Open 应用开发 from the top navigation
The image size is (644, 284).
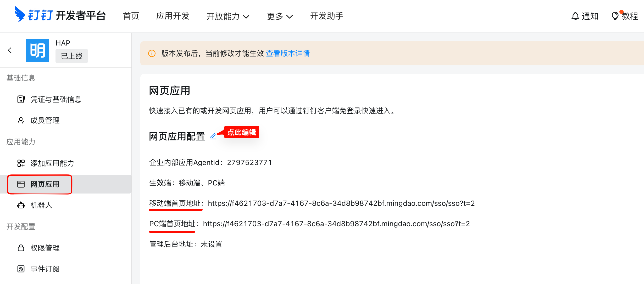click(x=173, y=16)
